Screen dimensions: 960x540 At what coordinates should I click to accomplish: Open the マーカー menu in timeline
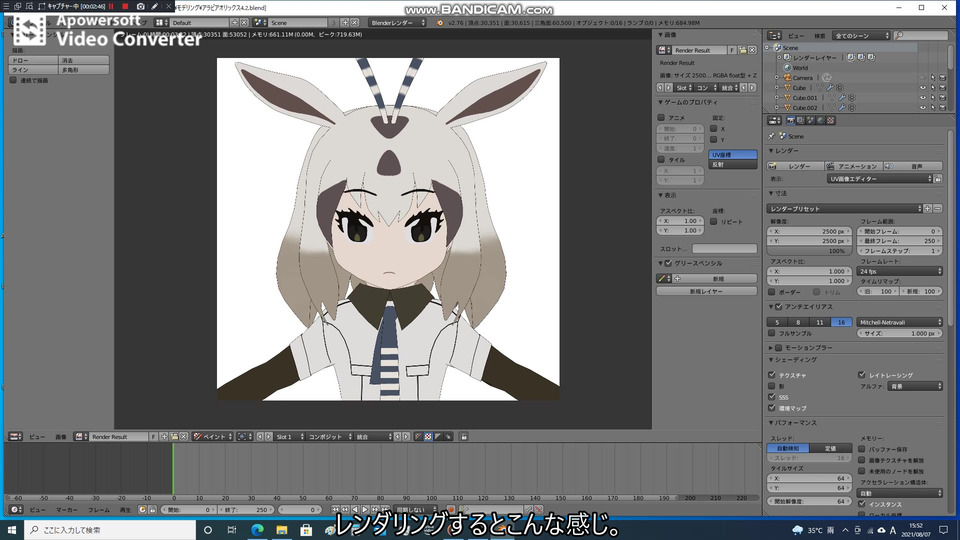point(67,509)
